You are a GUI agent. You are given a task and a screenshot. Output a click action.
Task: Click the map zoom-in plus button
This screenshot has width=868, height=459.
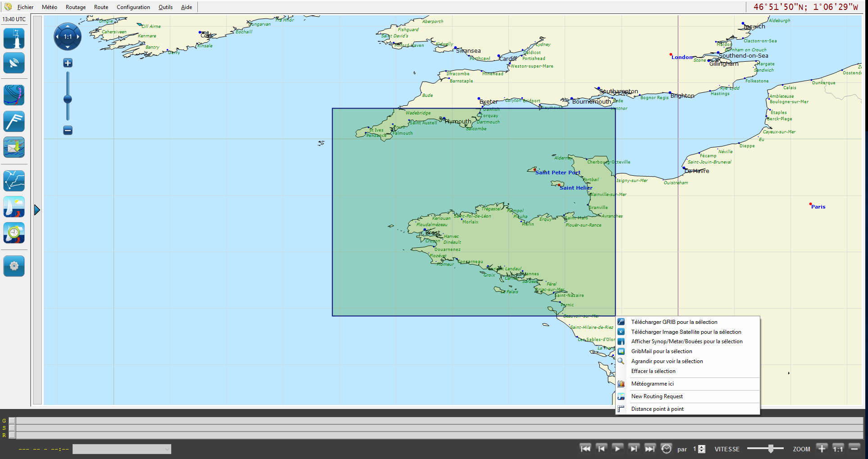point(68,63)
